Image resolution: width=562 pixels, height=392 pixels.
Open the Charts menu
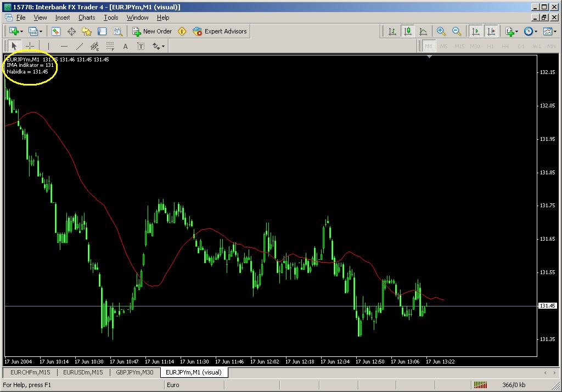point(87,18)
